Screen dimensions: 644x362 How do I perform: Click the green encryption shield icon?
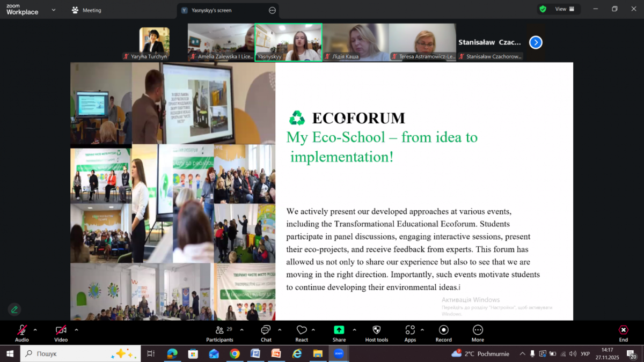(543, 9)
